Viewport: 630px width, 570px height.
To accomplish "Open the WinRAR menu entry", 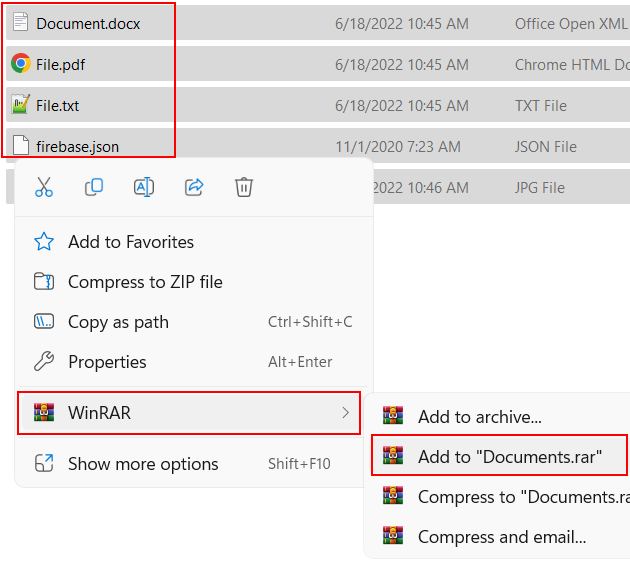I will point(99,413).
